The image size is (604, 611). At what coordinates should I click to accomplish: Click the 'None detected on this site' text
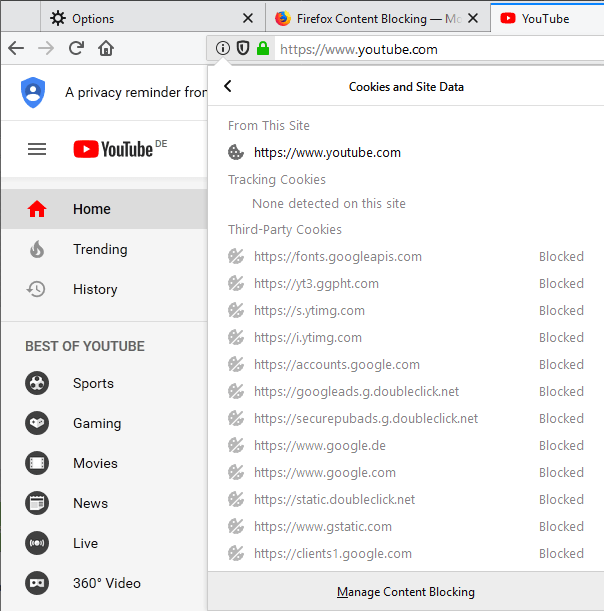point(329,203)
